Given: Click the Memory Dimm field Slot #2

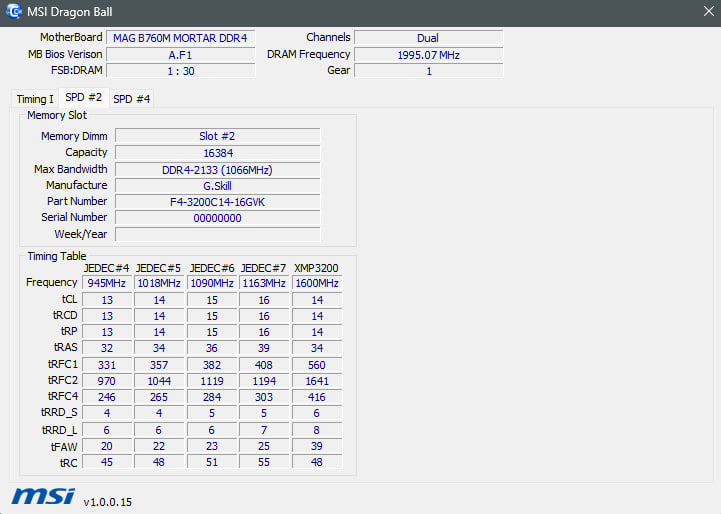Looking at the screenshot, I should (x=217, y=136).
